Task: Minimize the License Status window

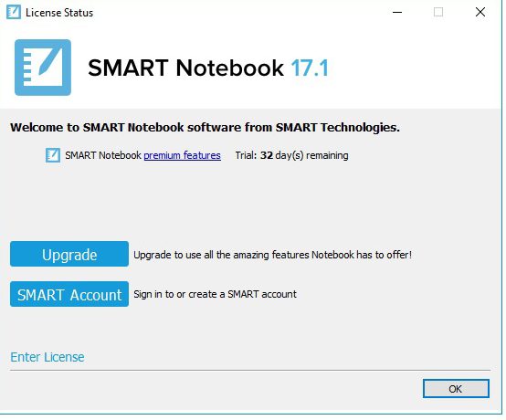Action: coord(397,12)
